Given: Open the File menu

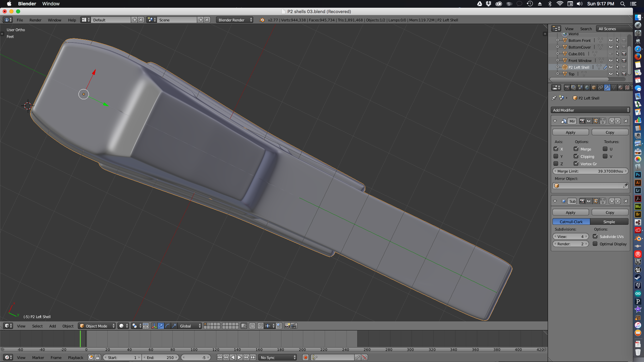Looking at the screenshot, I should point(20,20).
